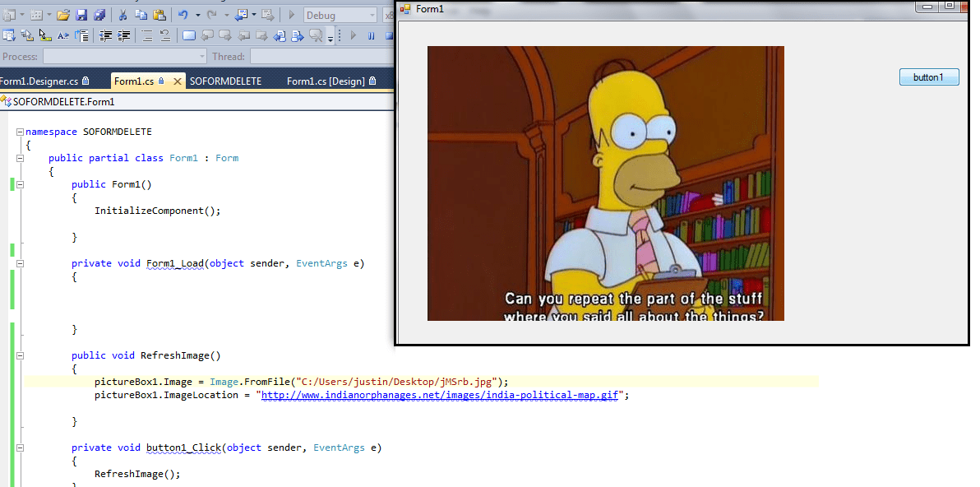Click the RefreshImage(); call in button1_Click
The width and height of the screenshot is (980, 487).
pos(137,474)
